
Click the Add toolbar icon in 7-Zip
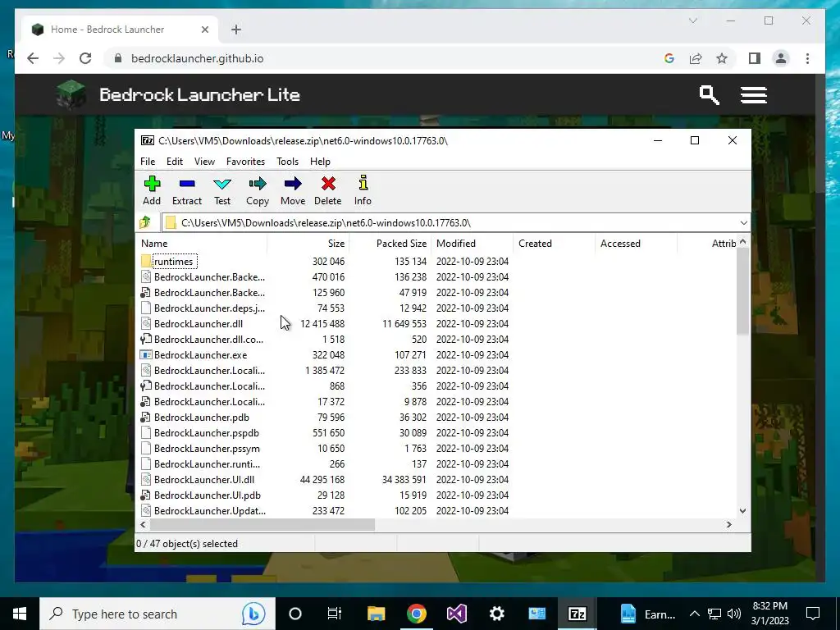pos(152,184)
